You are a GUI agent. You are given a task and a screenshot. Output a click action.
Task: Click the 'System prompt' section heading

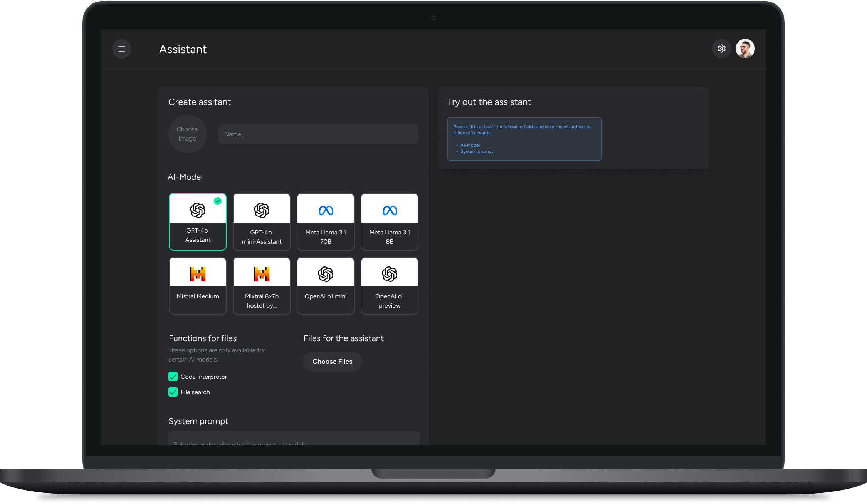coord(198,421)
